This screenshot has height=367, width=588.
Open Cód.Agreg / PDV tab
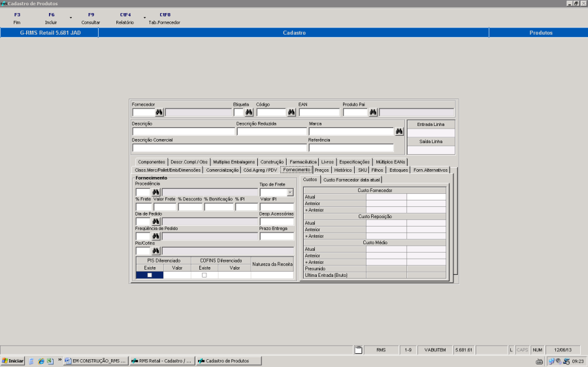pos(260,170)
